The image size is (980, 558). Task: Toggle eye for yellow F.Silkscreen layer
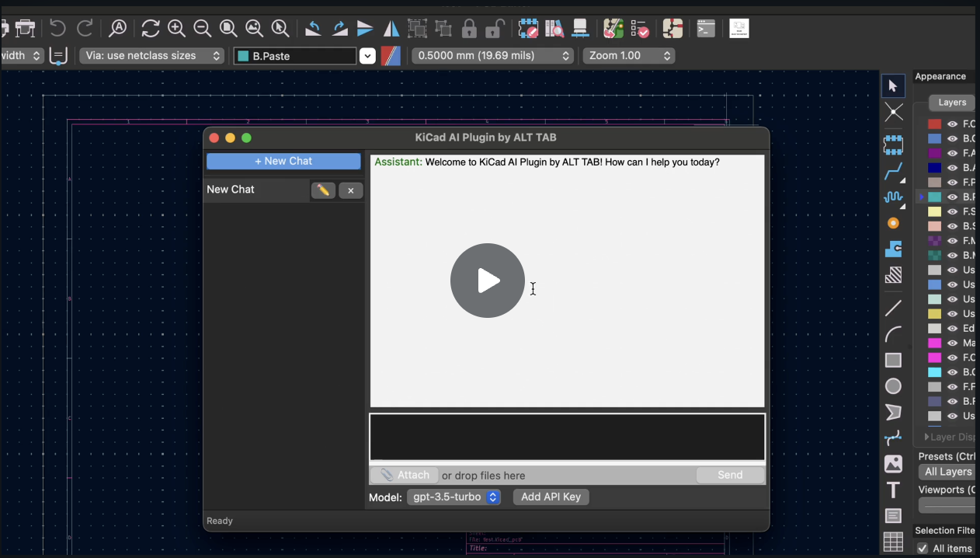952,211
